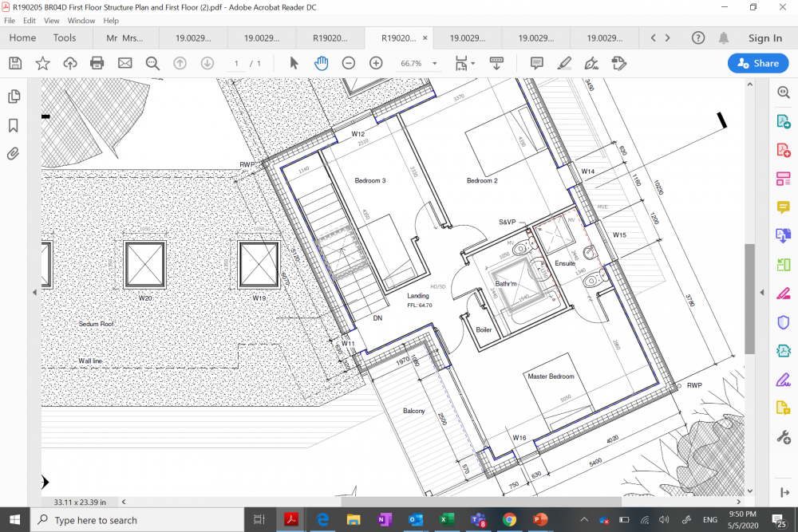Open yellow Comment tool in right pane

point(784,207)
